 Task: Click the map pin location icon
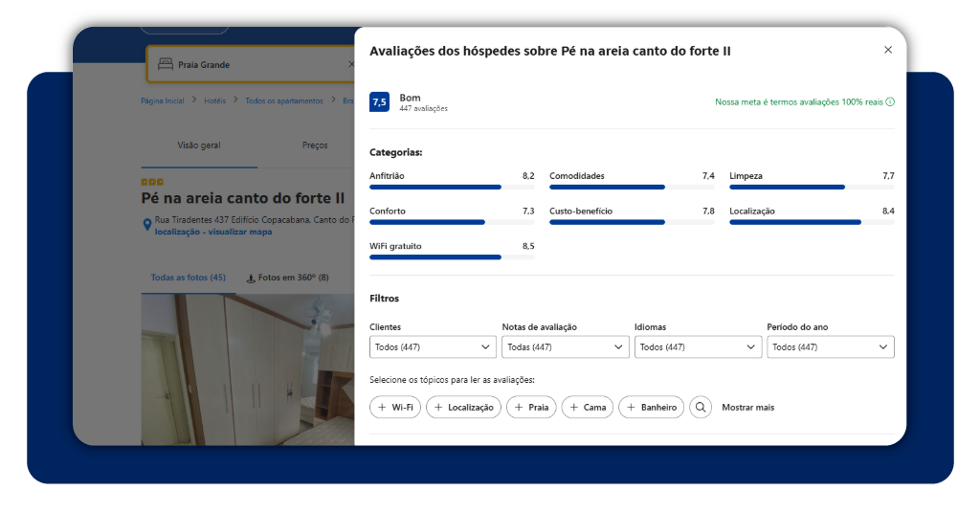(146, 225)
